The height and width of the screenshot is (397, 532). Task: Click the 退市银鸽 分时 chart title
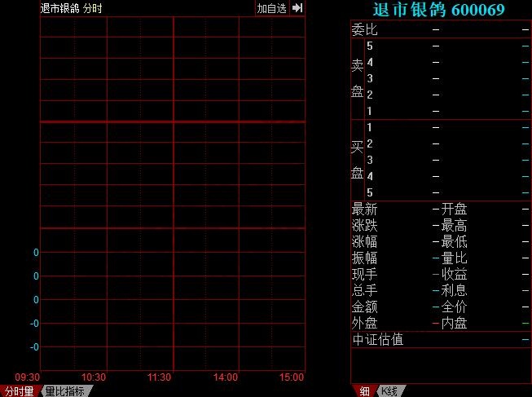65,8
